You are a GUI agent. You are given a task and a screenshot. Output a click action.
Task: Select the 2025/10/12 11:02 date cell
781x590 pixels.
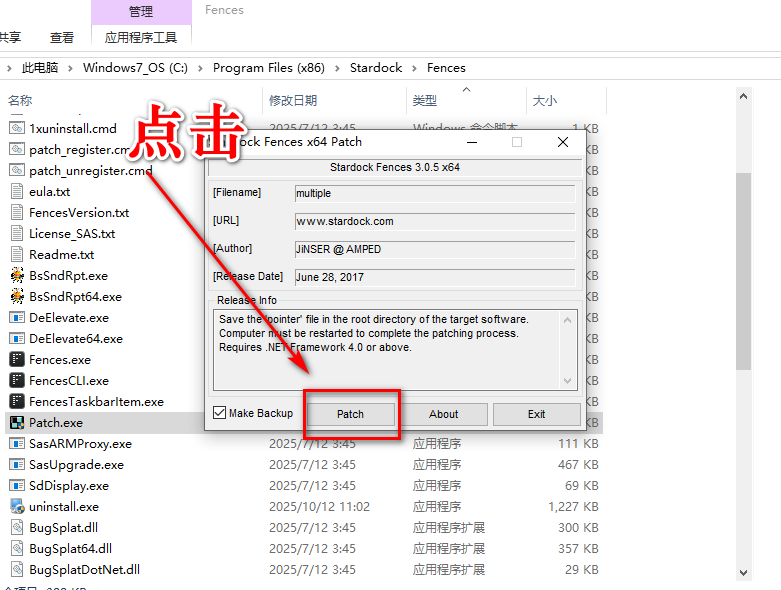pos(319,506)
